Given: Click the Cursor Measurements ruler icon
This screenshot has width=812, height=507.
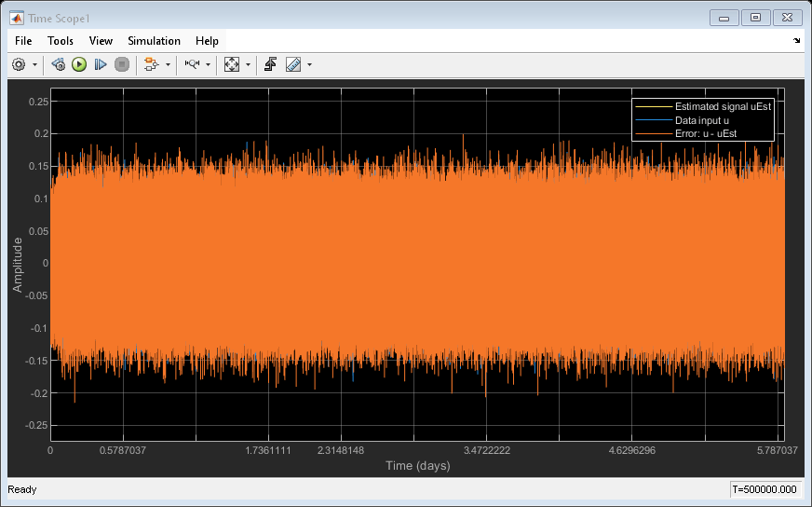Looking at the screenshot, I should point(293,64).
